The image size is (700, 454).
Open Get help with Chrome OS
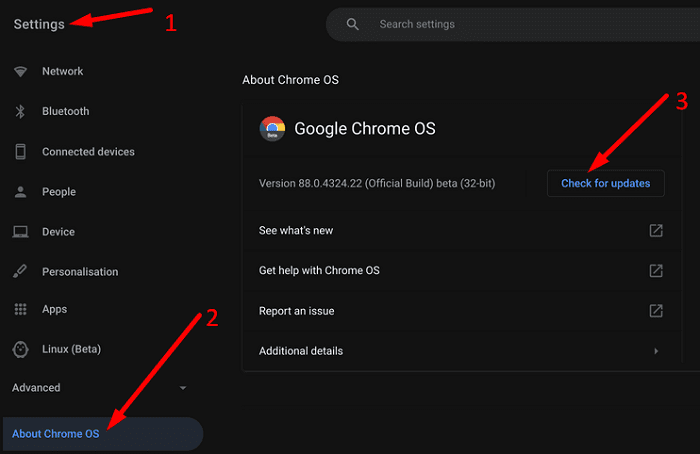tap(319, 271)
